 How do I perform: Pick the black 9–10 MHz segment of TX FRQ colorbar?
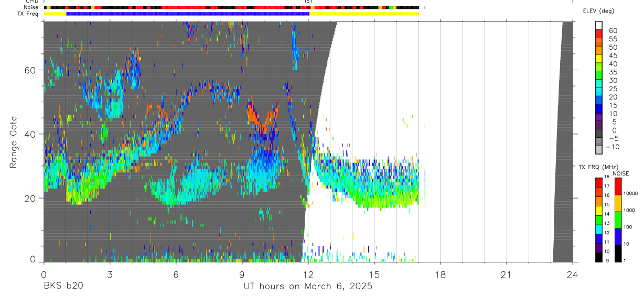point(599,257)
